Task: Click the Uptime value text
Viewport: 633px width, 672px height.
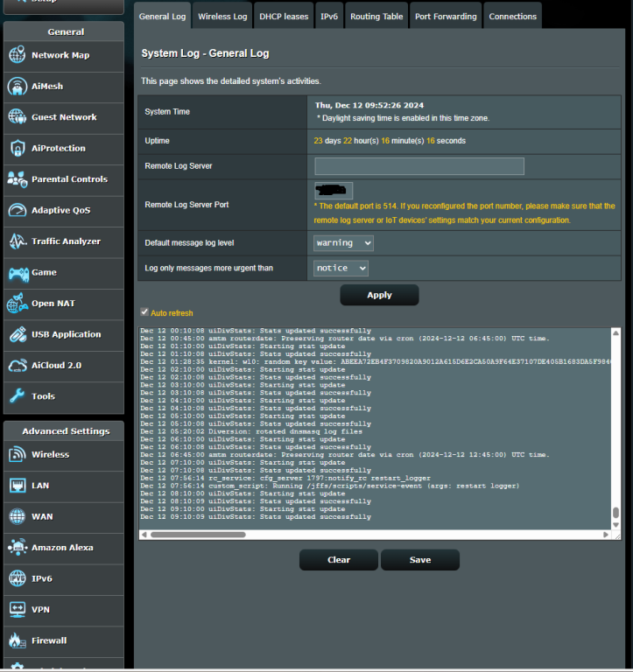Action: (x=390, y=141)
